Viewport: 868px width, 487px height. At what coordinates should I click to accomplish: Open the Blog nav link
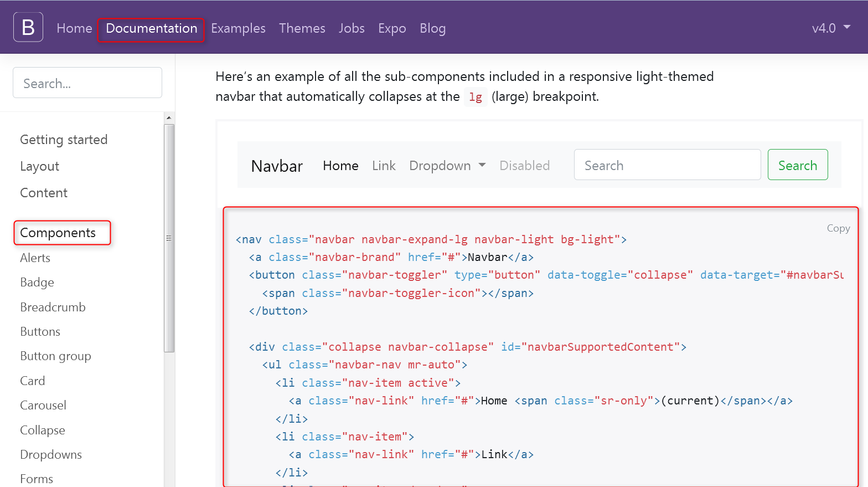coord(432,28)
